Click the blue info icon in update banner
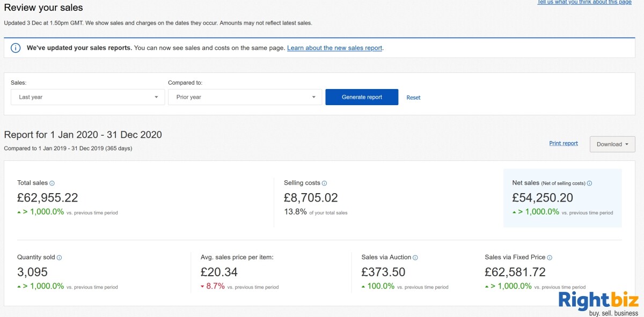Viewport: 644px width, 317px height. tap(16, 48)
